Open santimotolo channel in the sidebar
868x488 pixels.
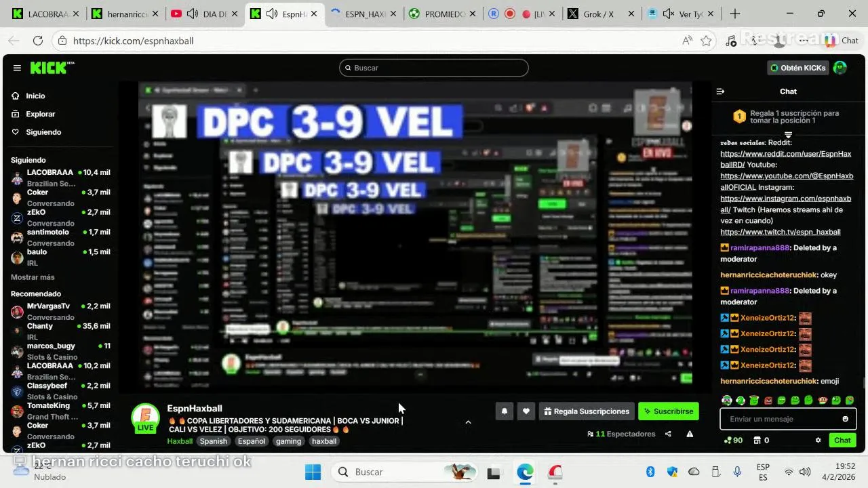[x=61, y=237]
